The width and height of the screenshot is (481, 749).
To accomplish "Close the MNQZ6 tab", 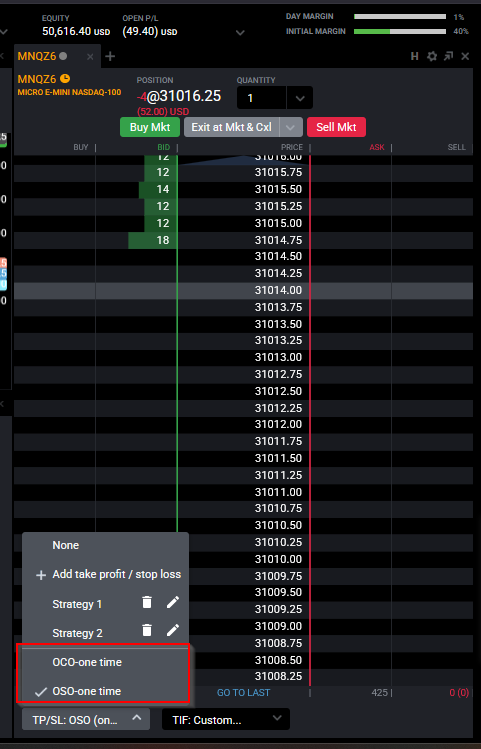I will (x=90, y=56).
